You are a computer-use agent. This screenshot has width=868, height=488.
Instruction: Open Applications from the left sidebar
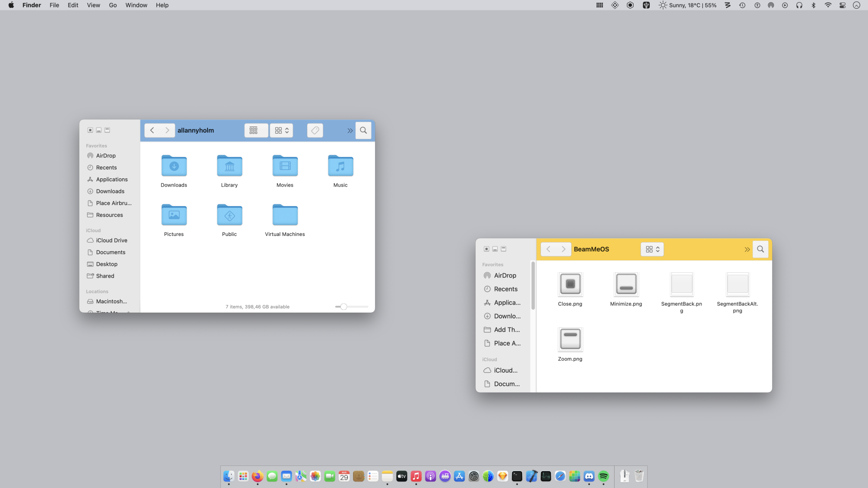(112, 180)
